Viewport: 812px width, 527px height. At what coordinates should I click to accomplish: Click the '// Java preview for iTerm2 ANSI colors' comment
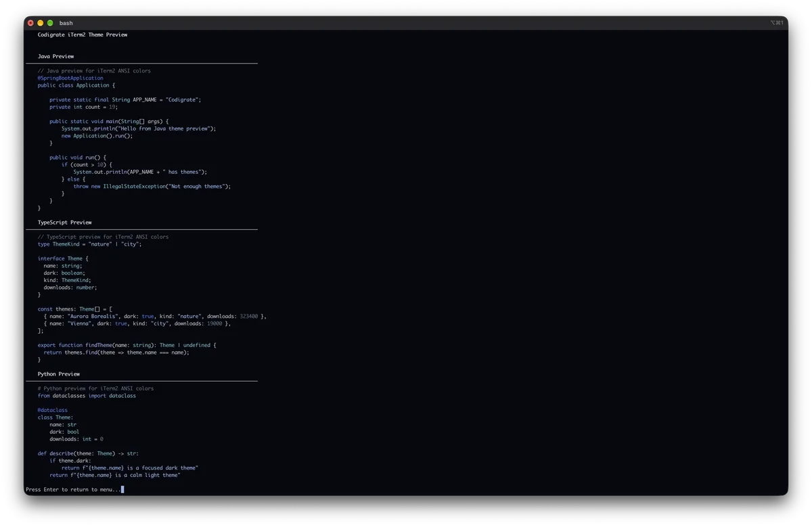point(94,70)
